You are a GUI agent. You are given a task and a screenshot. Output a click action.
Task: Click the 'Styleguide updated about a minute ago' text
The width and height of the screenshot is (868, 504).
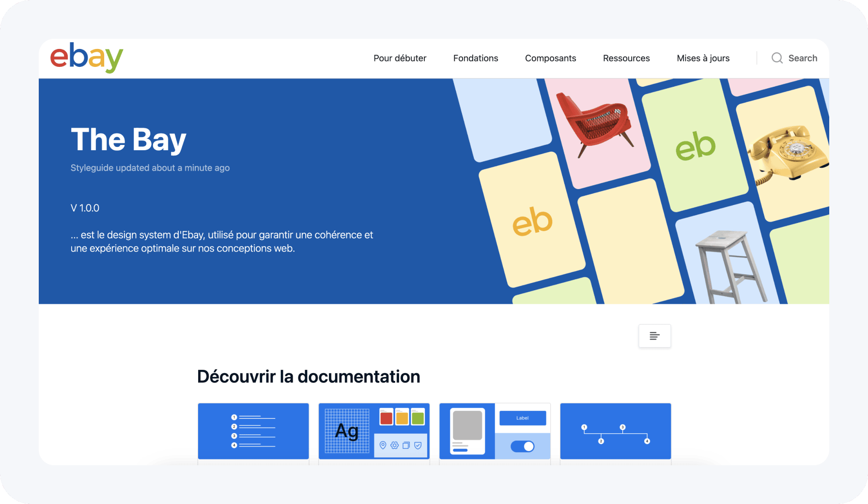150,168
